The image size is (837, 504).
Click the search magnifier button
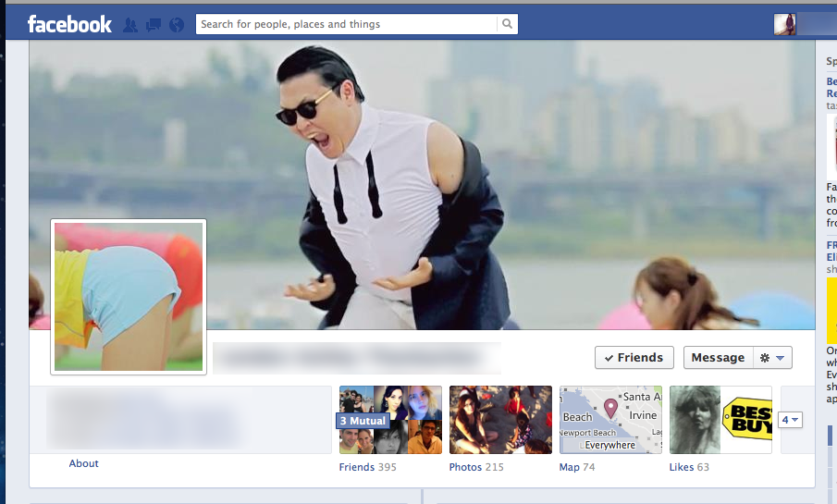(x=507, y=24)
